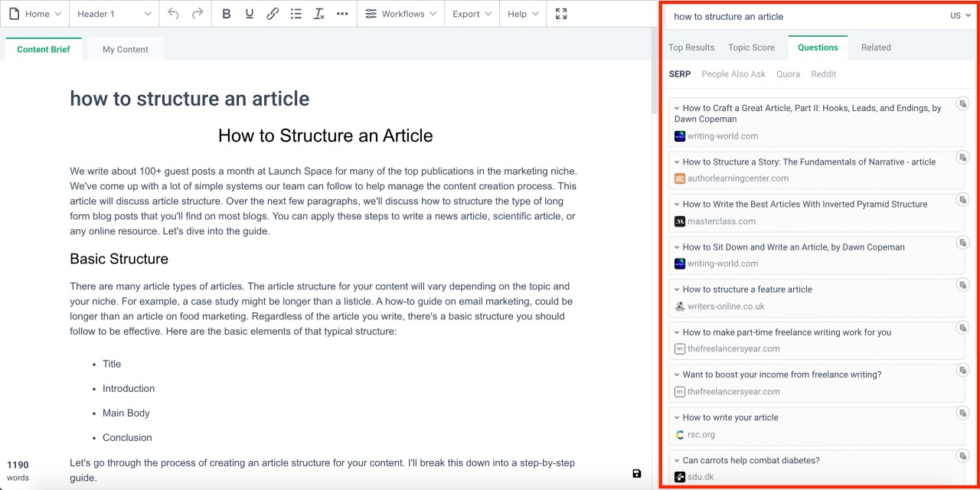Apply a bulleted list
Screen dimensions: 980x490
(x=296, y=13)
